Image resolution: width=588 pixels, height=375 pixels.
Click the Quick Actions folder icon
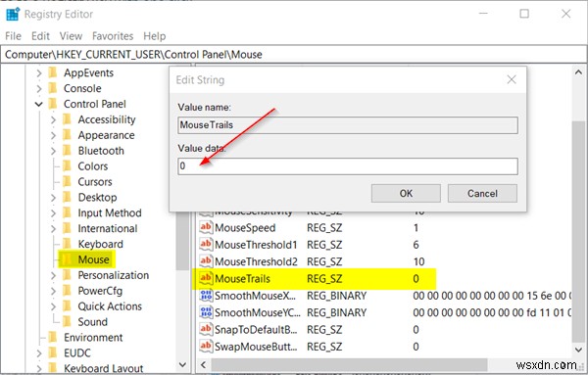pyautogui.click(x=67, y=306)
